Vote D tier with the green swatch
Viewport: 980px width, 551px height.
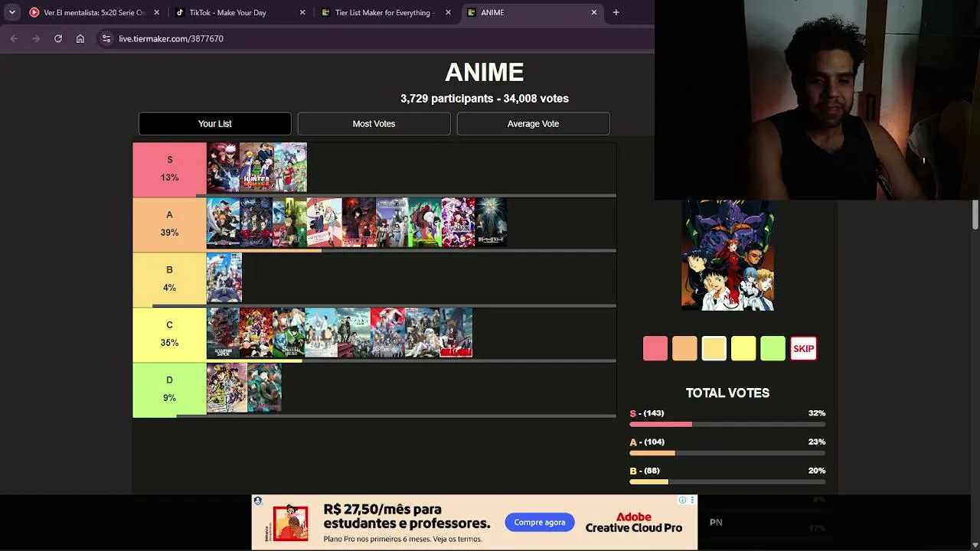(773, 348)
